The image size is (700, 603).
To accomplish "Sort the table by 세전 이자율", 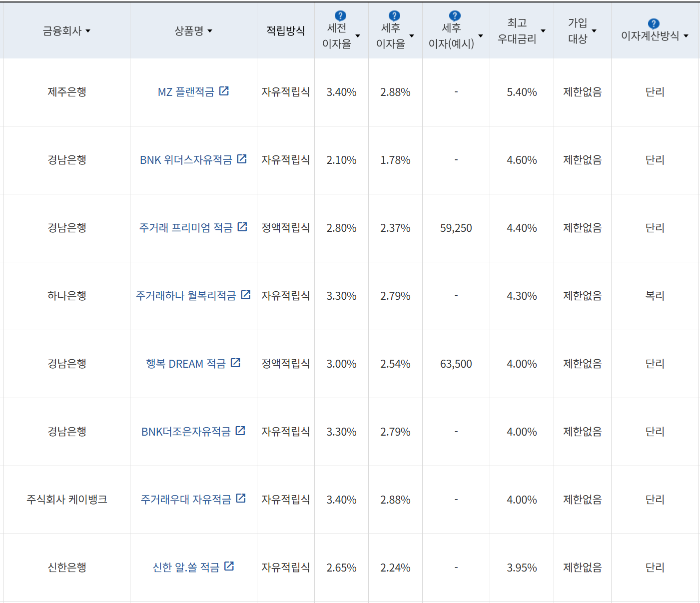I will (357, 36).
